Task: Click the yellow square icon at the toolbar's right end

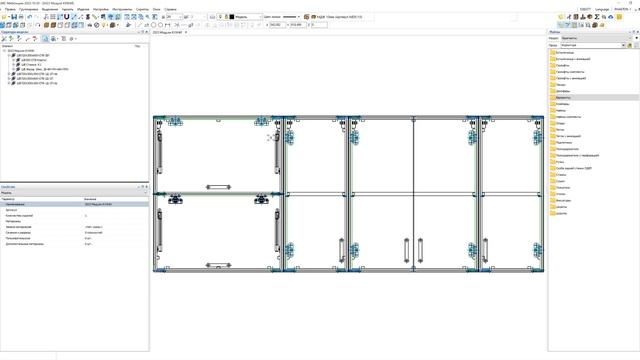Action: pos(619,17)
